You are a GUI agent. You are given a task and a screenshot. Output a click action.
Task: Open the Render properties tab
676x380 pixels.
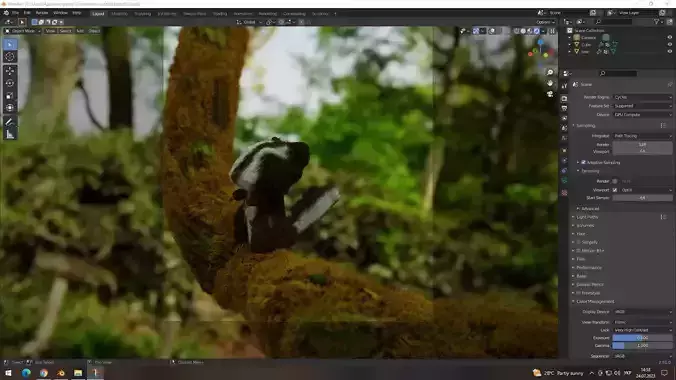click(564, 98)
